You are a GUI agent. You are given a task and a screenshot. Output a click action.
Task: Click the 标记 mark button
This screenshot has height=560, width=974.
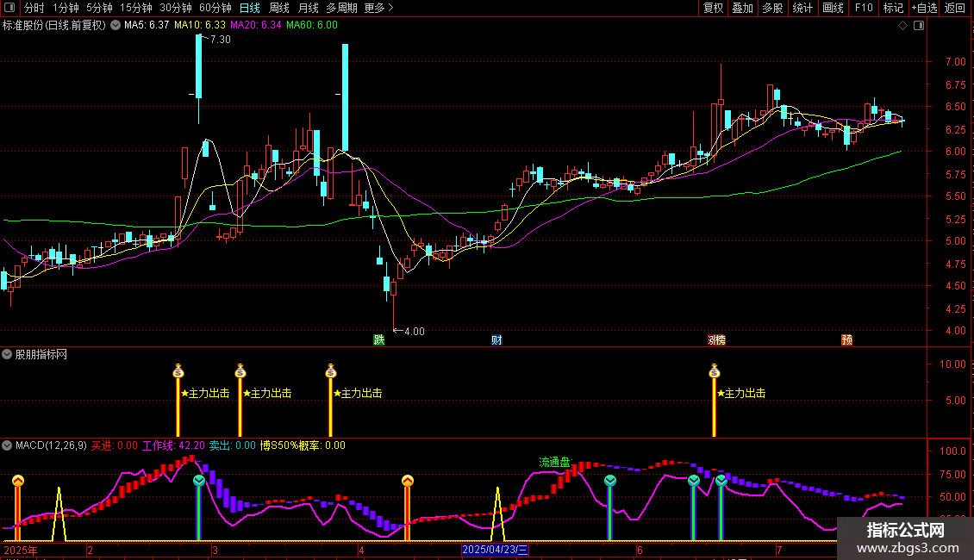tap(893, 8)
